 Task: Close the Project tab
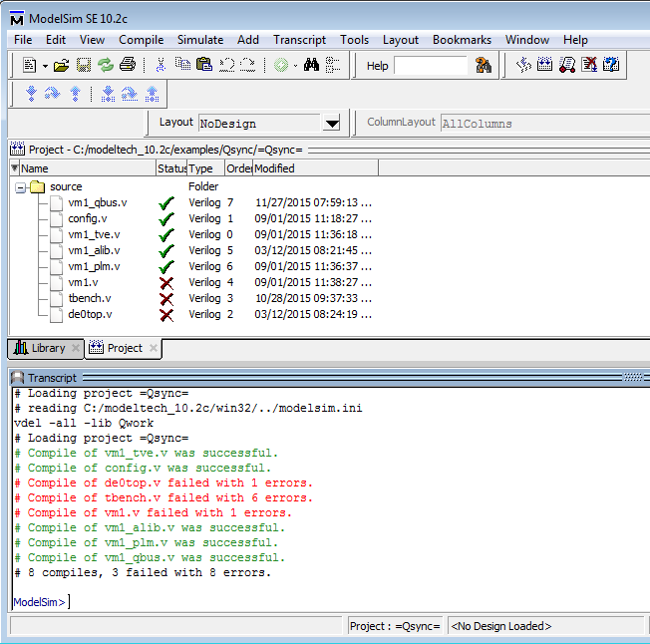tap(154, 349)
